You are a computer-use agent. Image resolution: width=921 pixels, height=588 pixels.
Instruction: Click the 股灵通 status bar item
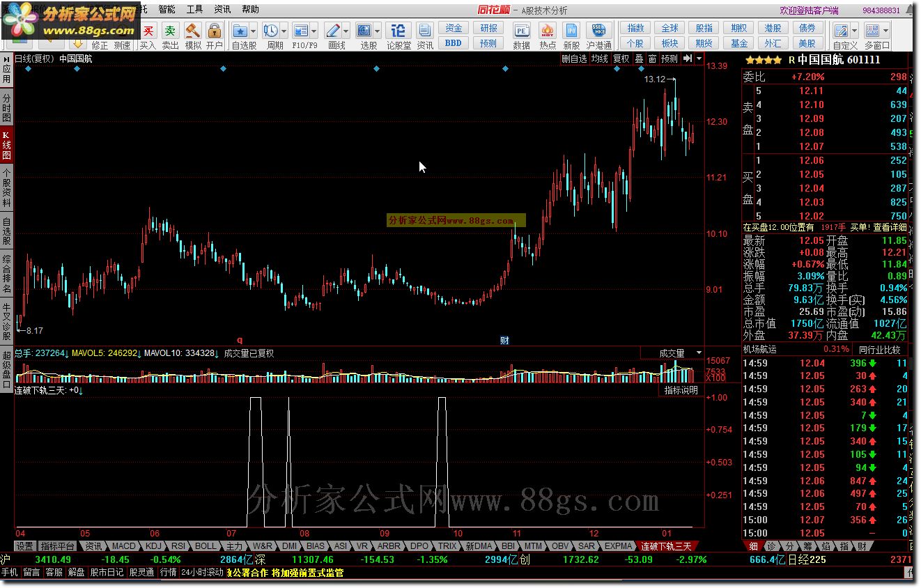141,572
